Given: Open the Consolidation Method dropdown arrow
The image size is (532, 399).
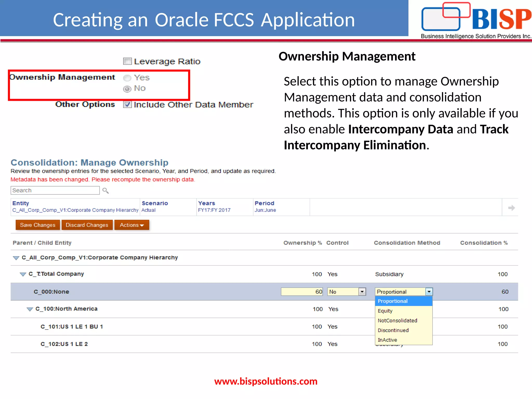Looking at the screenshot, I should click(x=429, y=292).
